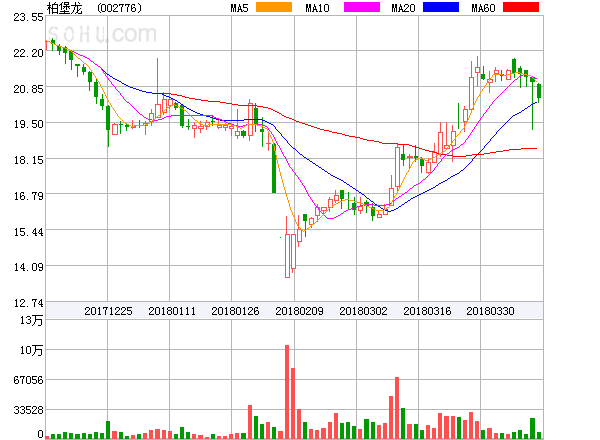Click the 20.85 price axis label

coord(28,89)
